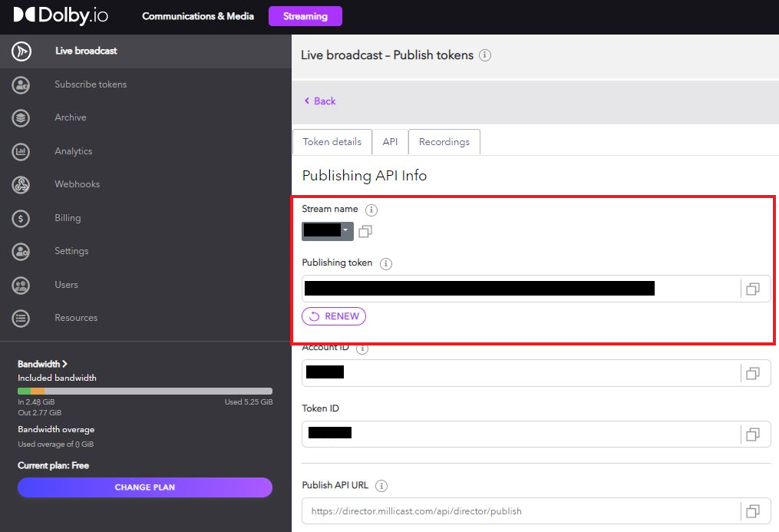Click the Users icon in sidebar

21,285
